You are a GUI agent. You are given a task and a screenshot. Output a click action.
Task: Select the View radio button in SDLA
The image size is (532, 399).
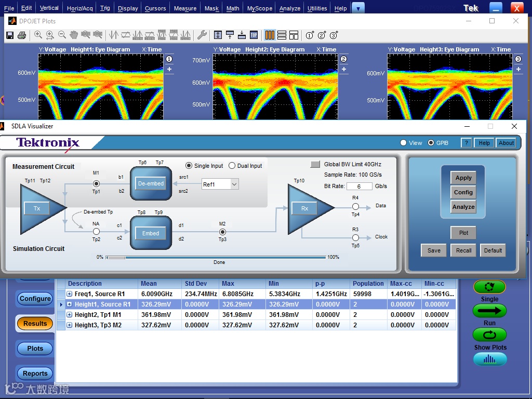click(x=403, y=143)
